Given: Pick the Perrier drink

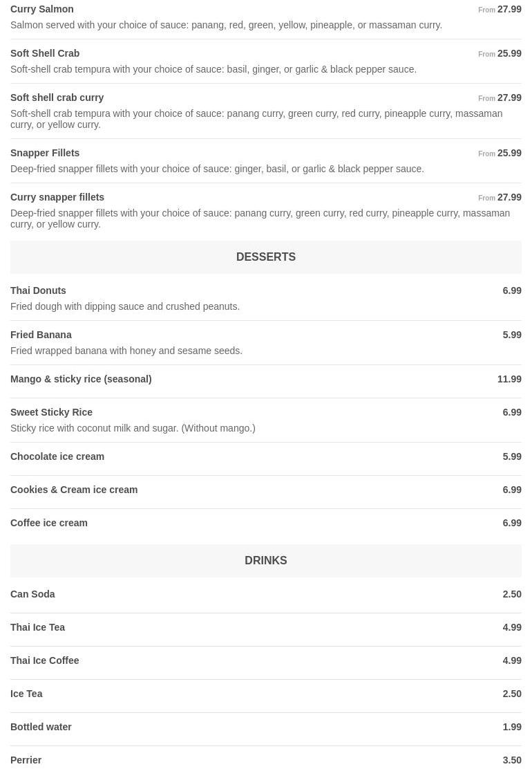Looking at the screenshot, I should [x=26, y=760].
